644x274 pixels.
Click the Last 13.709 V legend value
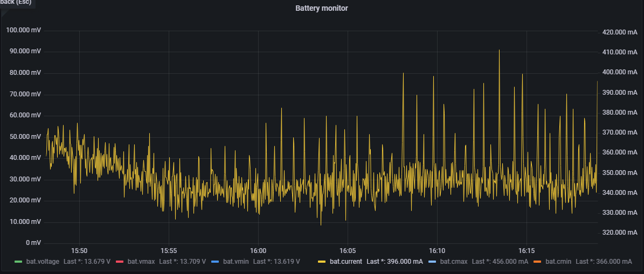(182, 262)
